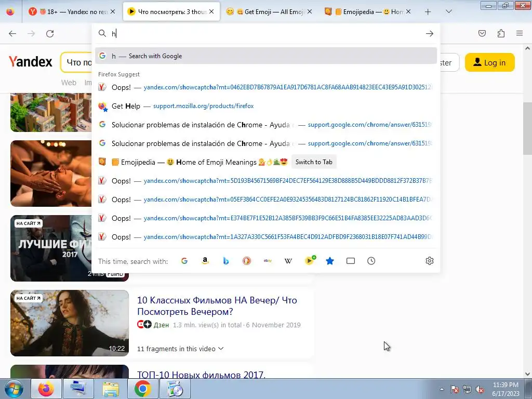Choose 'h — Search with Google' suggestion

pos(265,56)
